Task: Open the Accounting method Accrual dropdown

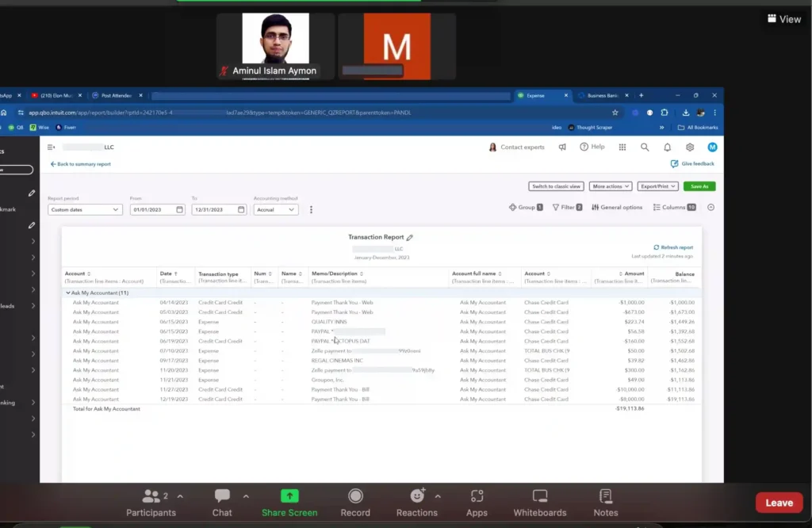Action: coord(275,209)
